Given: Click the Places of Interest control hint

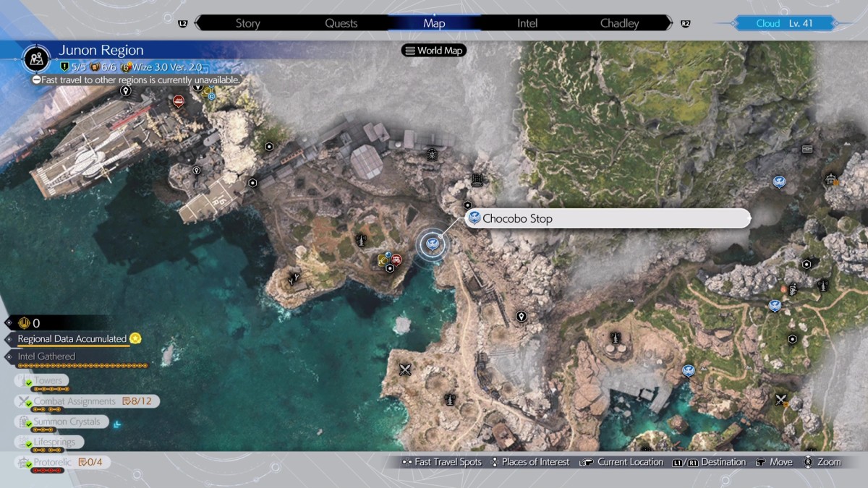Looking at the screenshot, I should point(529,462).
